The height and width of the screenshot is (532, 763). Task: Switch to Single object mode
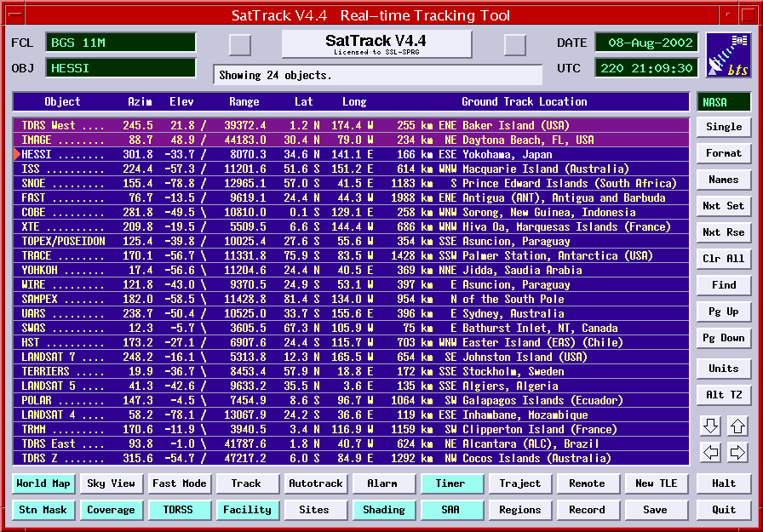[724, 127]
